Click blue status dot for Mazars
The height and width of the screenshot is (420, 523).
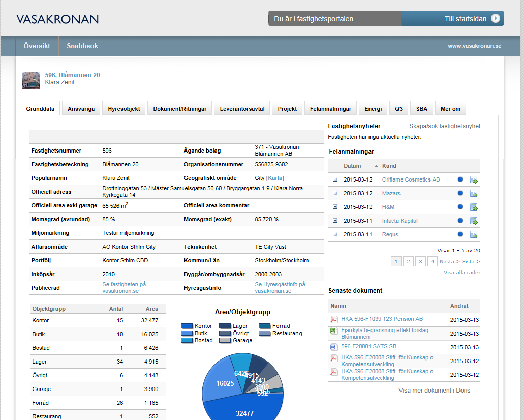coord(460,193)
